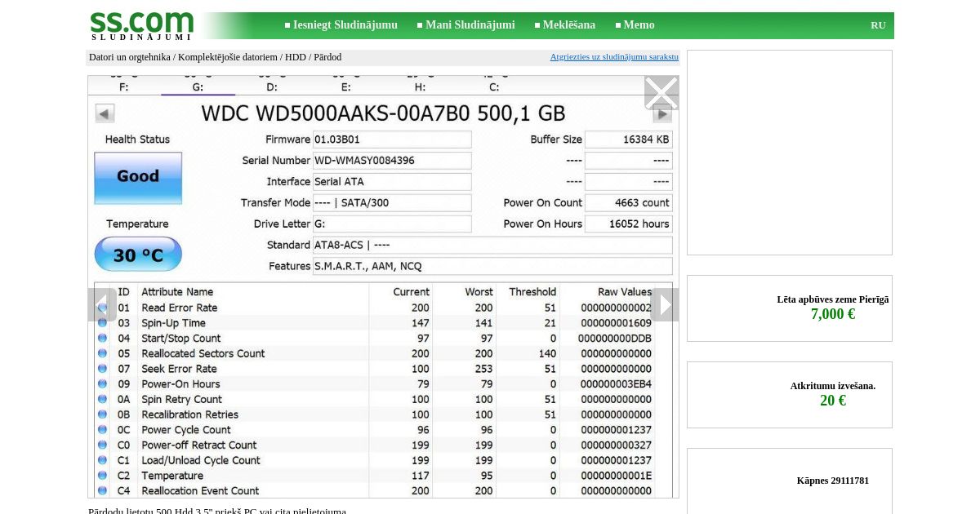Click the Temperature attribute row name
The width and height of the screenshot is (980, 514).
(x=172, y=476)
